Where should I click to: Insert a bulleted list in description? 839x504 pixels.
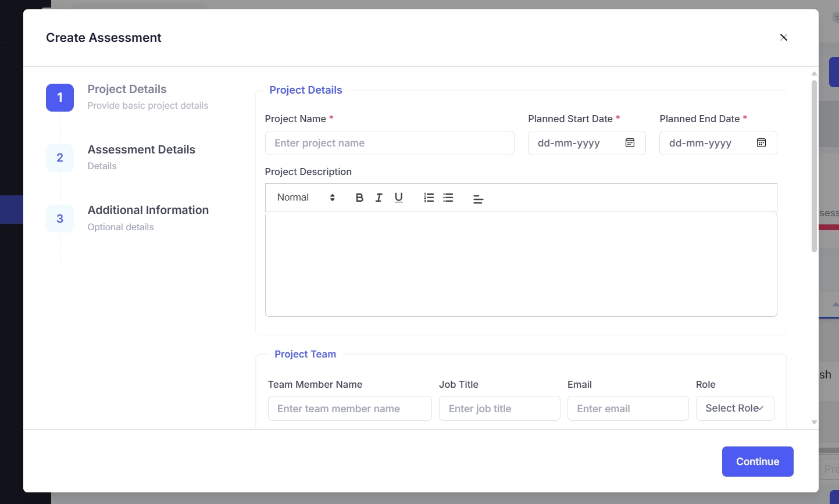pyautogui.click(x=448, y=198)
